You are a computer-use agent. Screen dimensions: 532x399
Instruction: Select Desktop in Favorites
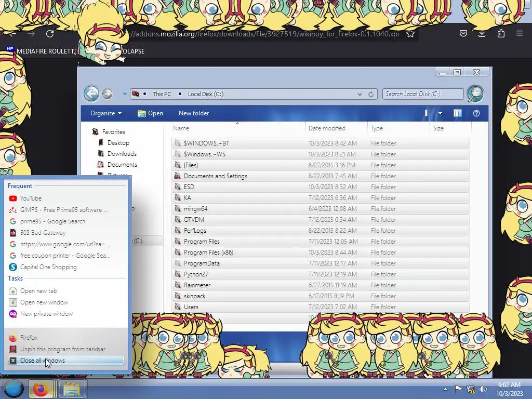[118, 143]
